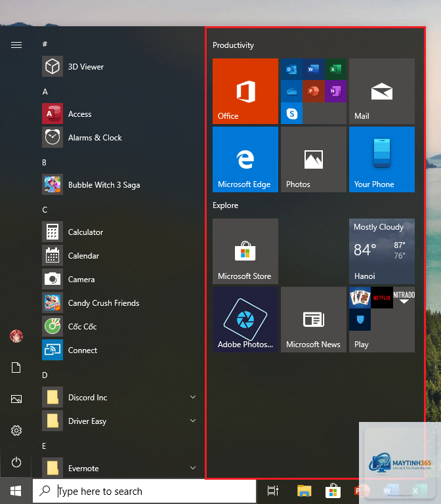Open the Hanoi weather tile
Viewport: 441px width, 504px height.
click(x=382, y=251)
